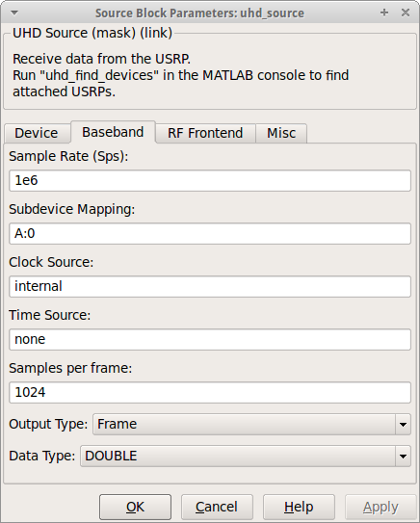
Task: Click the 'Receive data from the USRP' description
Action: [x=101, y=59]
